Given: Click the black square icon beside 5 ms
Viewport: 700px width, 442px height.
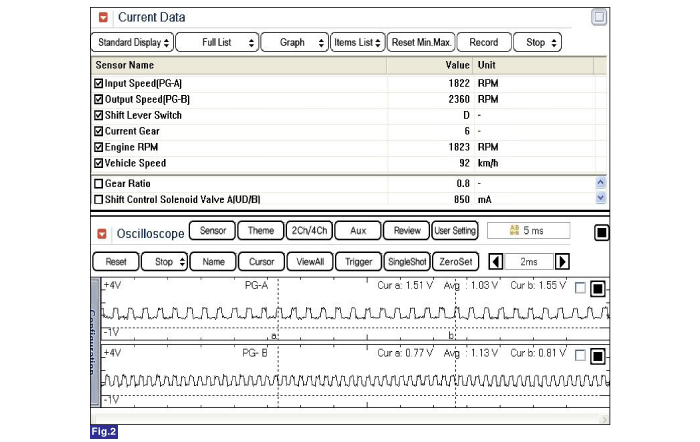Looking at the screenshot, I should coord(602,233).
